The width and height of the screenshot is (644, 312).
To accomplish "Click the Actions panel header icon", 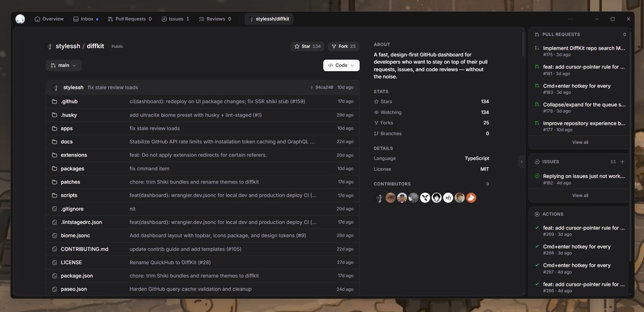I will (x=537, y=214).
